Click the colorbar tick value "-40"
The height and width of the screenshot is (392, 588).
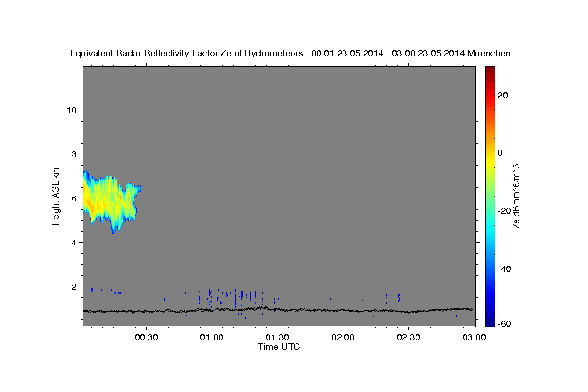click(x=504, y=269)
